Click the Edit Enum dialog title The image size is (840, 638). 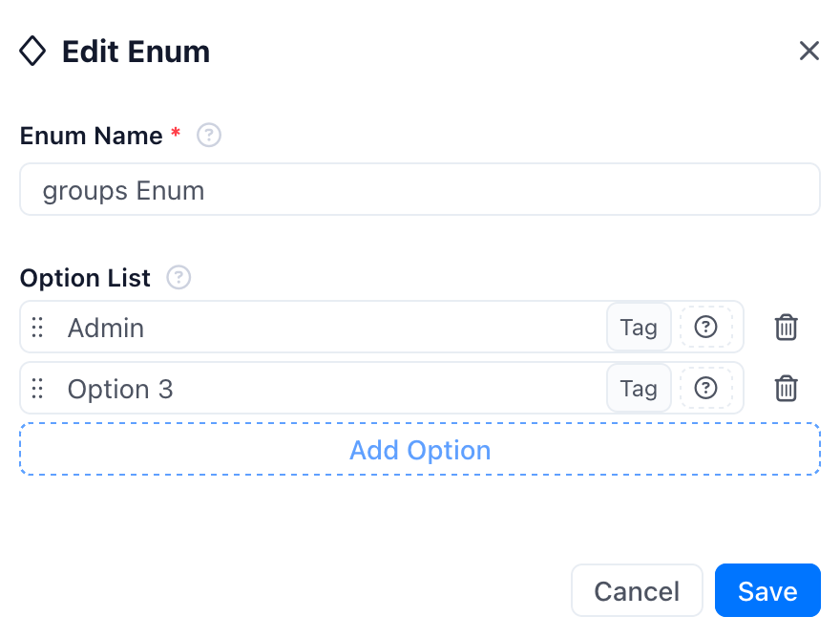tap(136, 52)
